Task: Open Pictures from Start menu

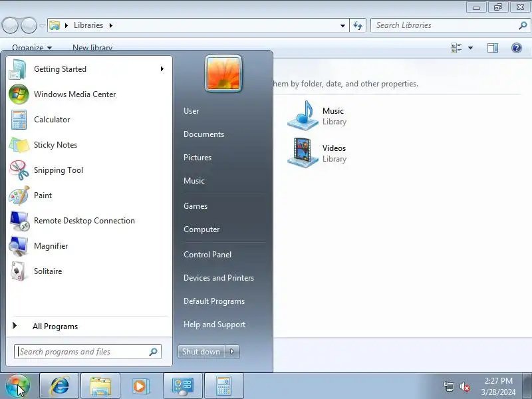Action: 198,158
